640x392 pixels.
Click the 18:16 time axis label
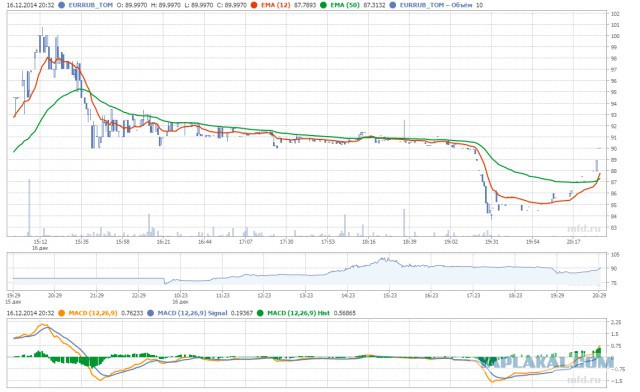click(369, 242)
